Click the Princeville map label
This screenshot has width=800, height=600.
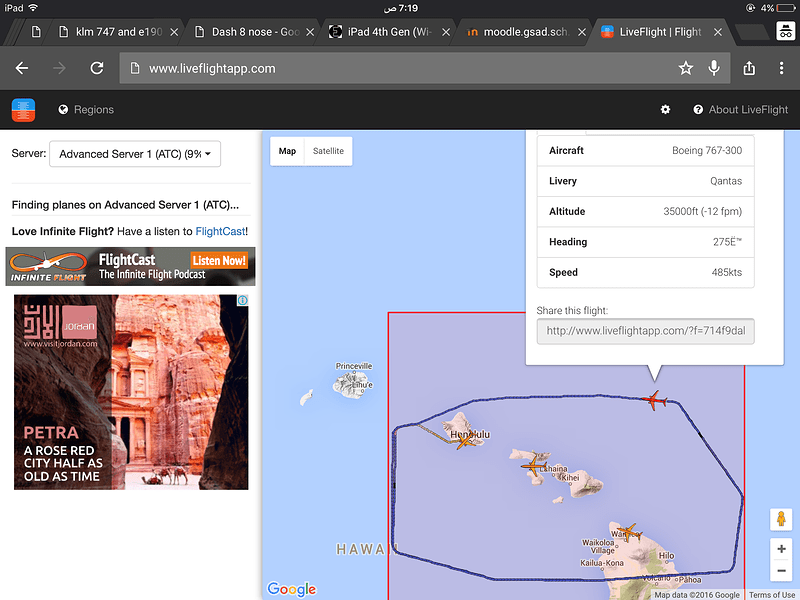tap(354, 366)
